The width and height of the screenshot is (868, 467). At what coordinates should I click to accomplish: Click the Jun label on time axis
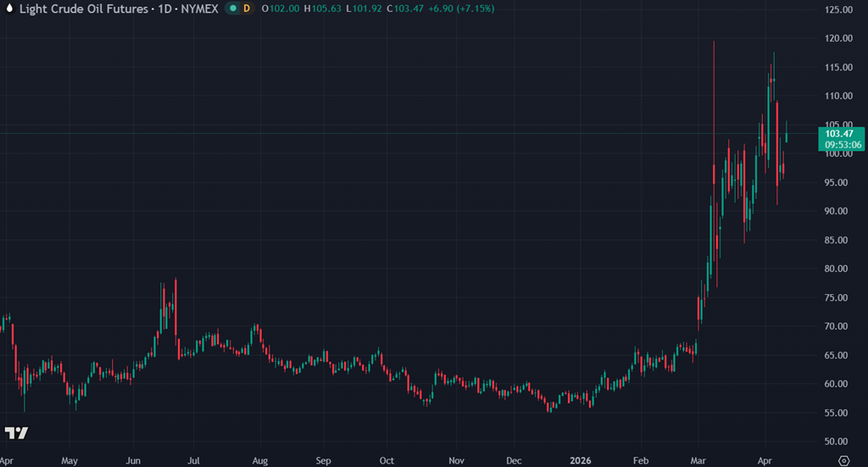133,460
